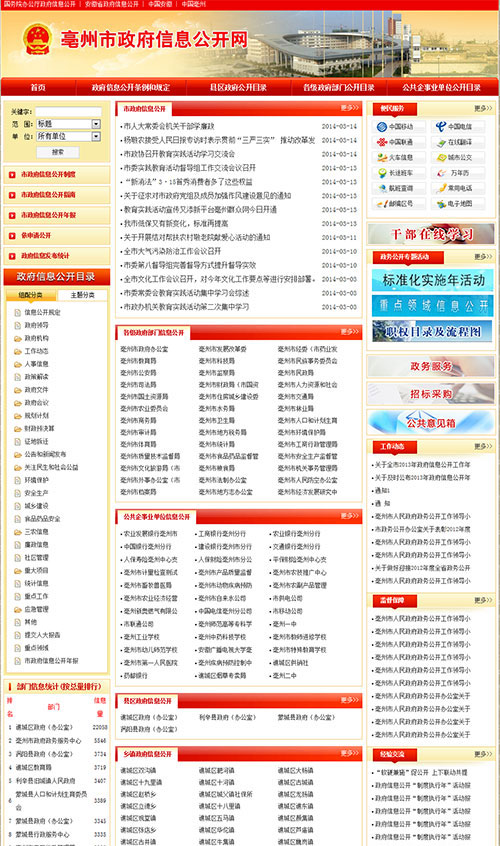This screenshot has width=500, height=846.
Task: Click red arrow icon beside 依申请公开
Action: [12, 236]
